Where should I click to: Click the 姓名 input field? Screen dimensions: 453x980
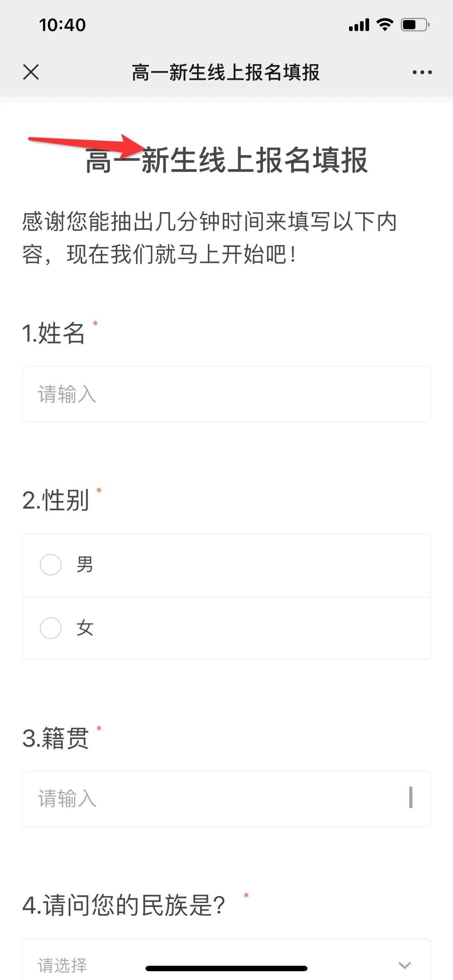tap(226, 394)
